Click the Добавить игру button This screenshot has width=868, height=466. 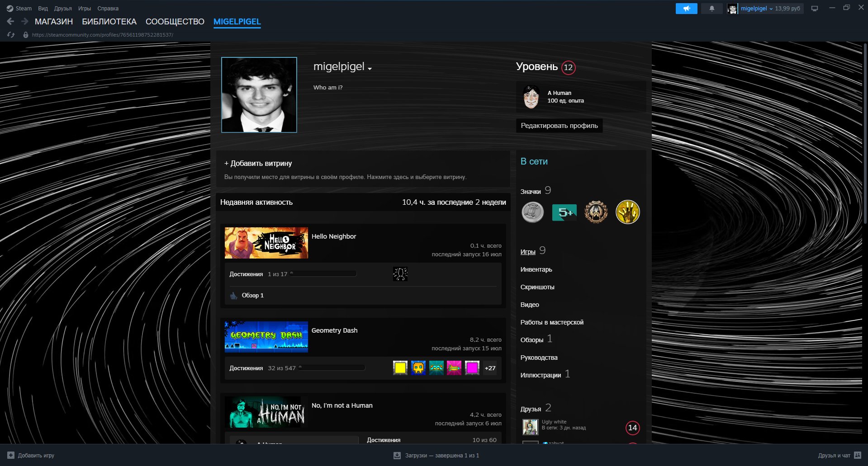click(x=31, y=455)
